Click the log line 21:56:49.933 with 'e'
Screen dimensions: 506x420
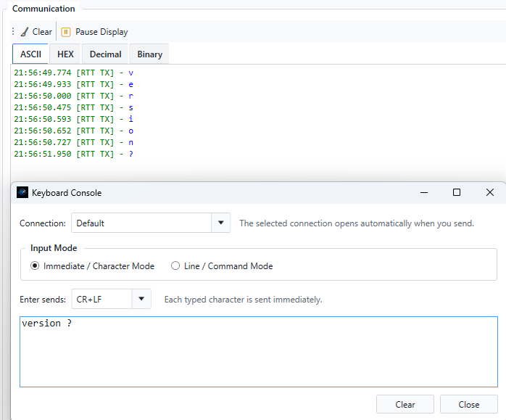[73, 85]
